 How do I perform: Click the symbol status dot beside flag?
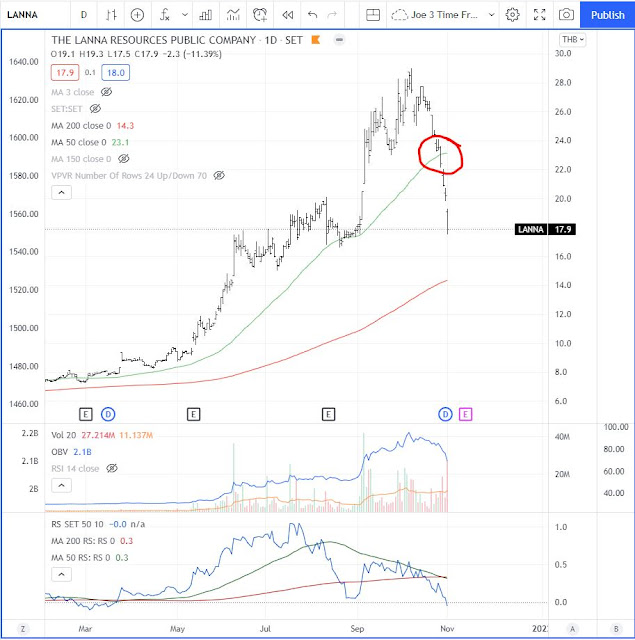(x=339, y=40)
